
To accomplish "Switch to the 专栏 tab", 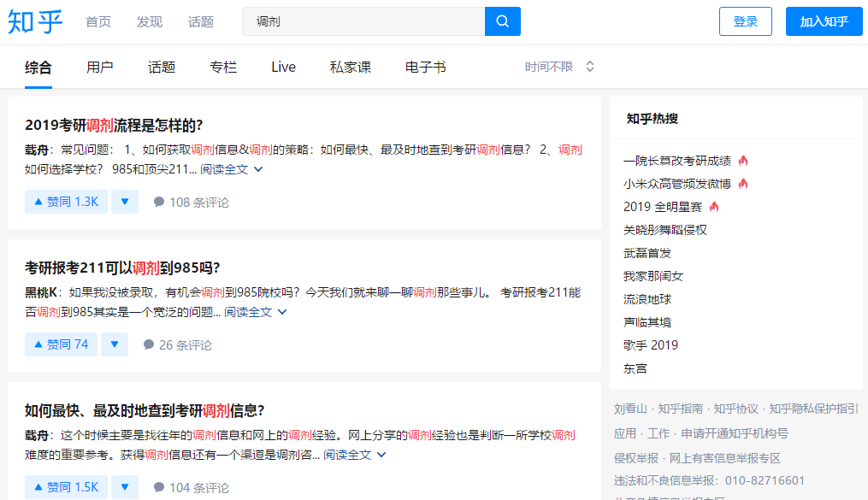I will point(223,68).
